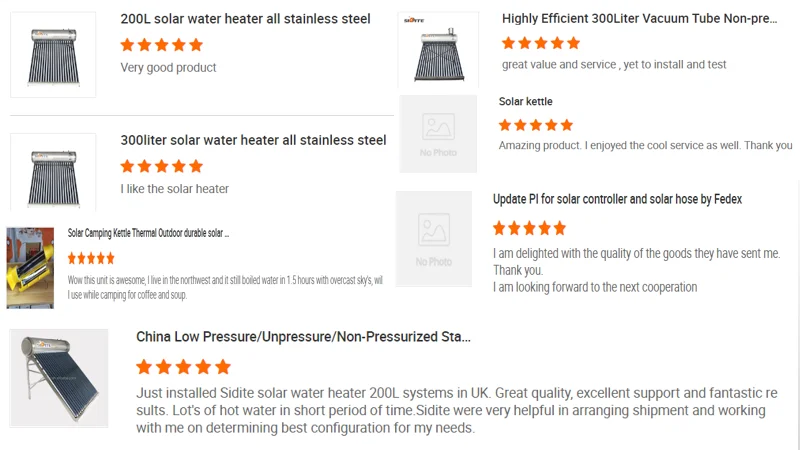
Task: Click the Solar kettle No Photo placeholder
Action: click(x=438, y=133)
